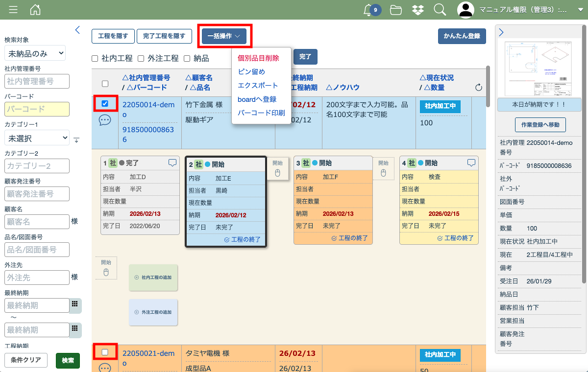The height and width of the screenshot is (372, 588).
Task: Open calendar picker for first 最終納期 field
Action: [75, 304]
